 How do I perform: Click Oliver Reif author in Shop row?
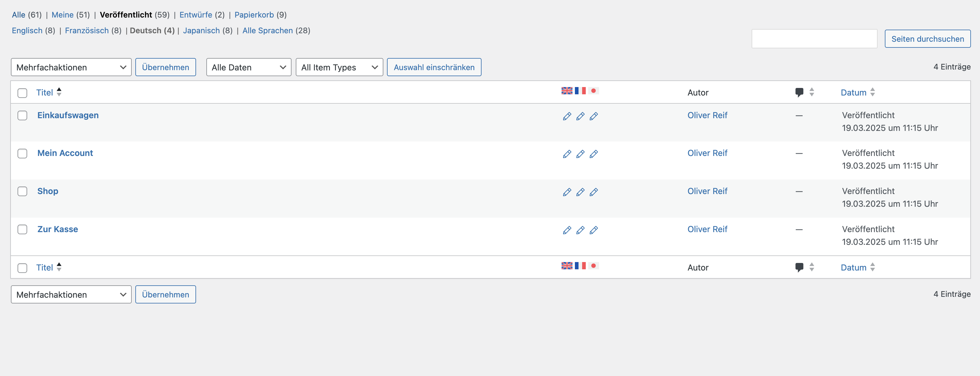coord(707,191)
